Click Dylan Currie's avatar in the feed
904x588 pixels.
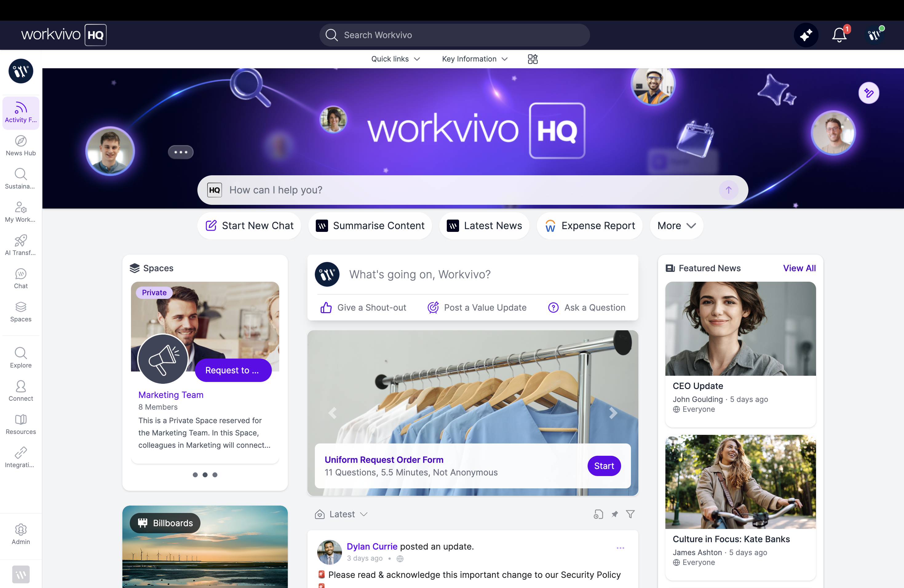pos(329,552)
